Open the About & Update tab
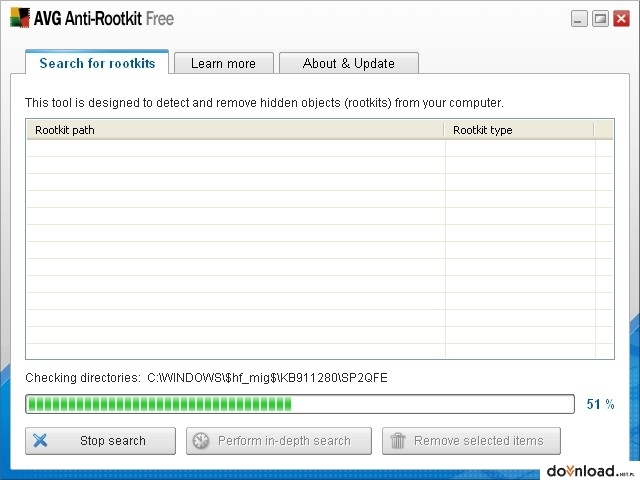 click(349, 63)
